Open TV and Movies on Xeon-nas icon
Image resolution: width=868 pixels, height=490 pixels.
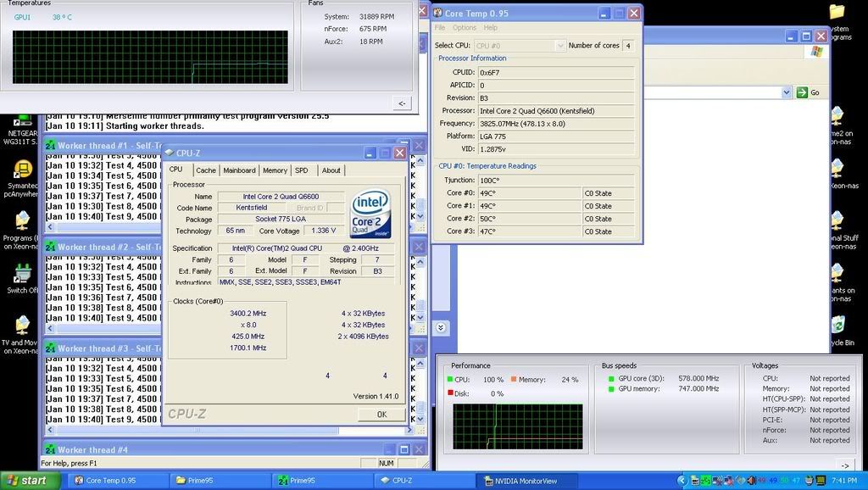pos(21,334)
